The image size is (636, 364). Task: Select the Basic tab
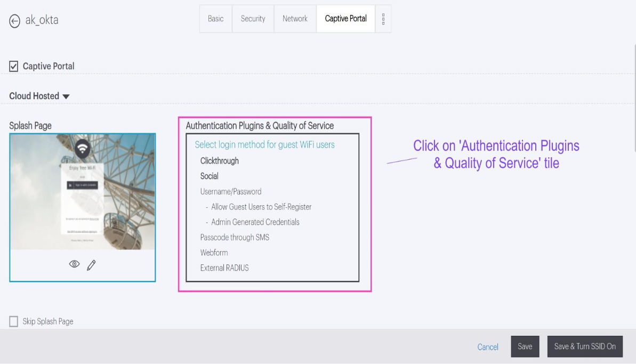215,19
